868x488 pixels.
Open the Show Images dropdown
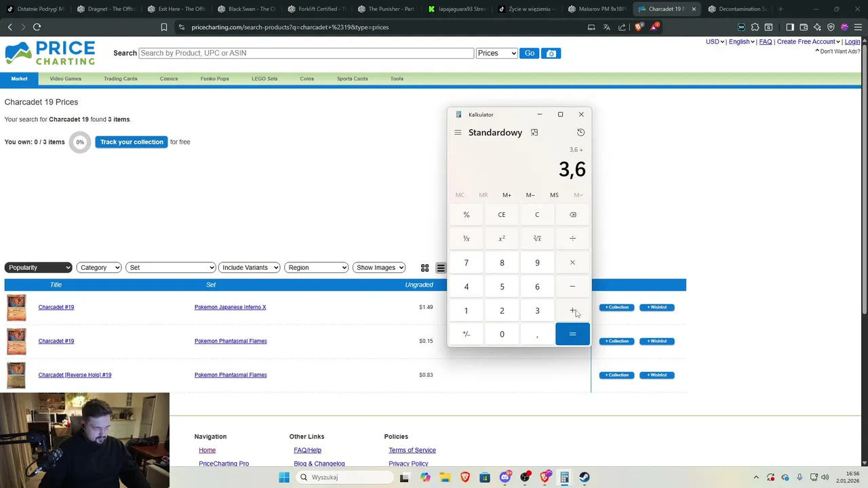coord(379,268)
